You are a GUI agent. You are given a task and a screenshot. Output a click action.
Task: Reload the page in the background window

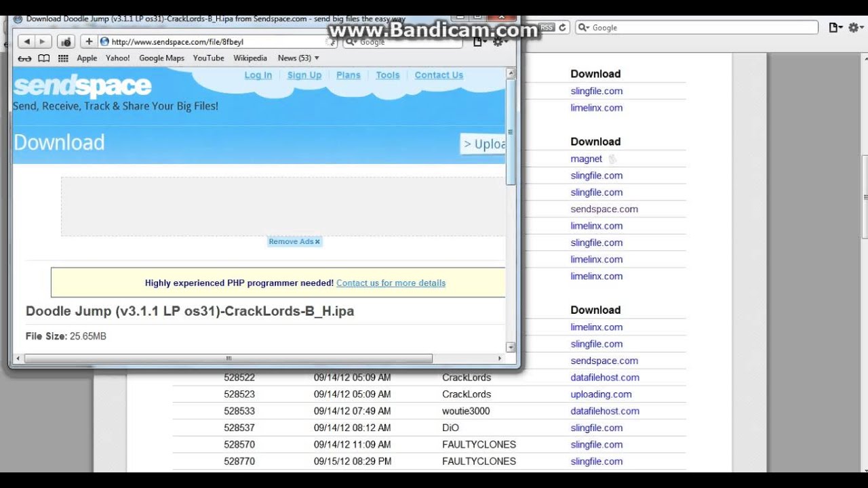(563, 27)
